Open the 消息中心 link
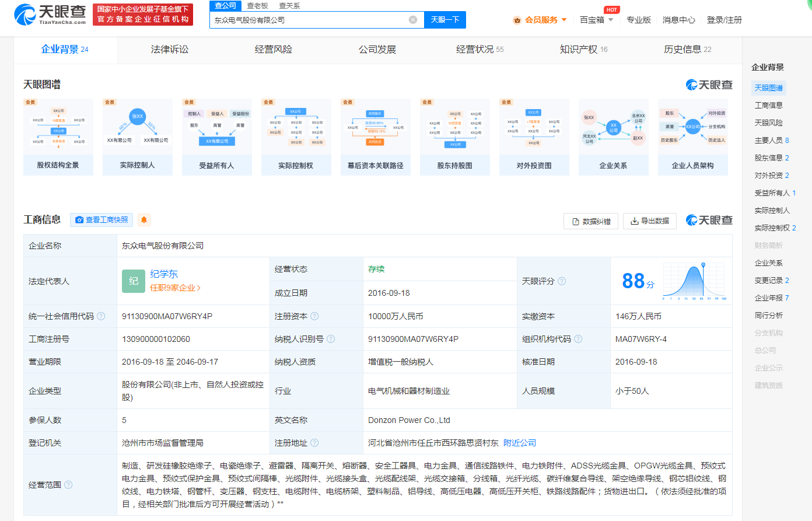Viewport: 812px width, 521px height. coord(678,20)
